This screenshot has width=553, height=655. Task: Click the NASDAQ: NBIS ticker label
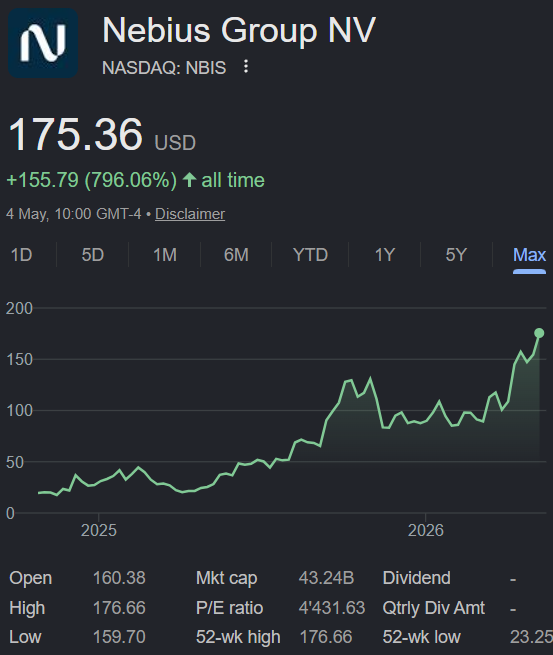pyautogui.click(x=164, y=68)
